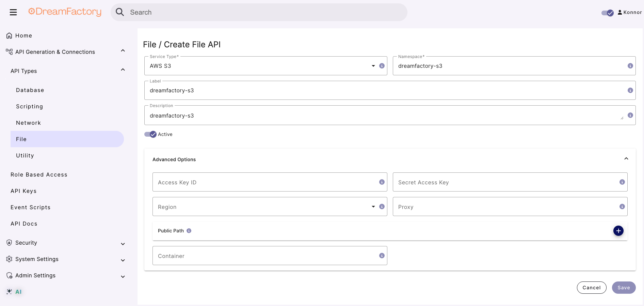Click the search magnifier icon
The width and height of the screenshot is (644, 306).
120,12
